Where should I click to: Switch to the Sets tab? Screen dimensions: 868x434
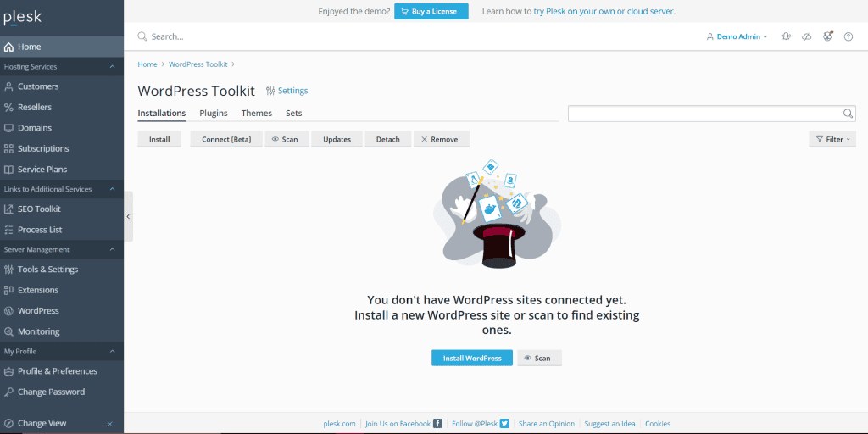(x=294, y=113)
